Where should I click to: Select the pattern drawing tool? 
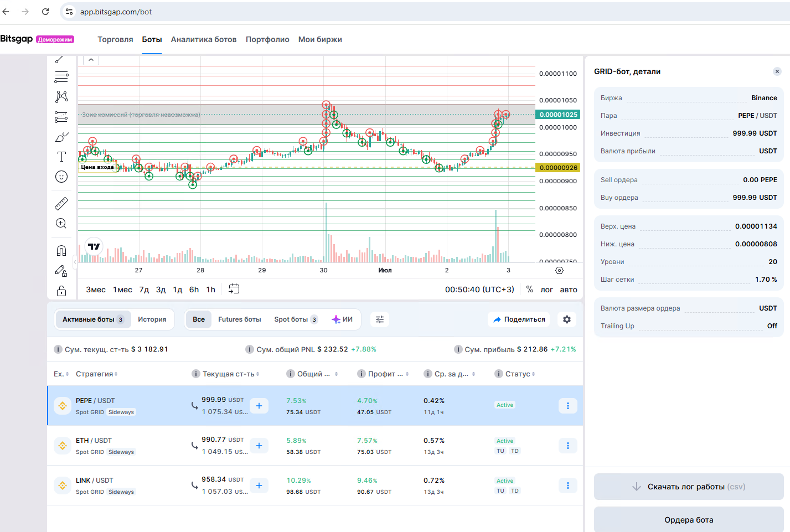(x=61, y=97)
